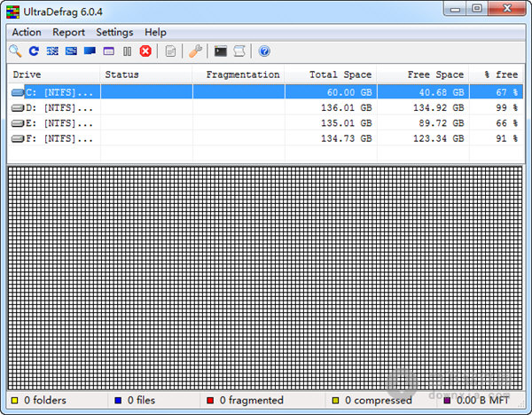
Task: Pause the job with the Pause icon
Action: click(x=127, y=51)
